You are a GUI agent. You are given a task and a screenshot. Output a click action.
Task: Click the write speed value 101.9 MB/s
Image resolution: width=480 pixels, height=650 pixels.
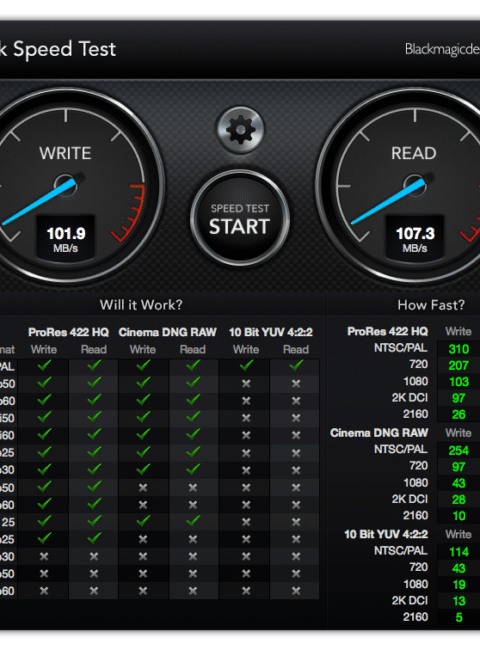pos(66,239)
